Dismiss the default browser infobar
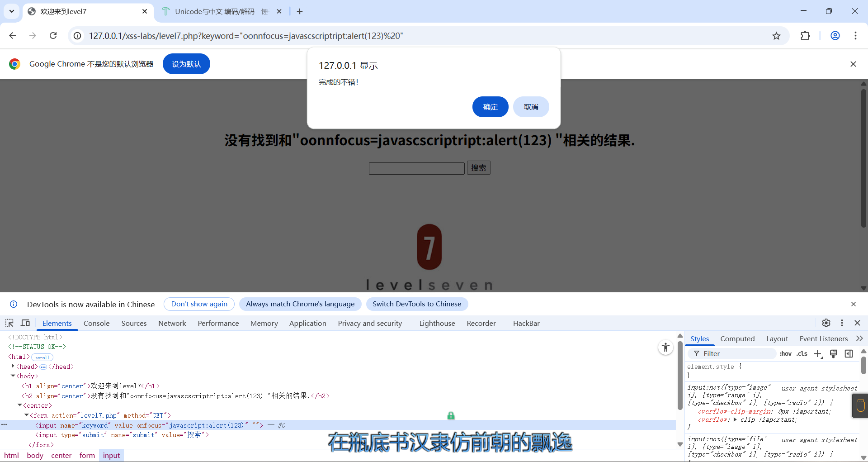868x462 pixels. (853, 64)
